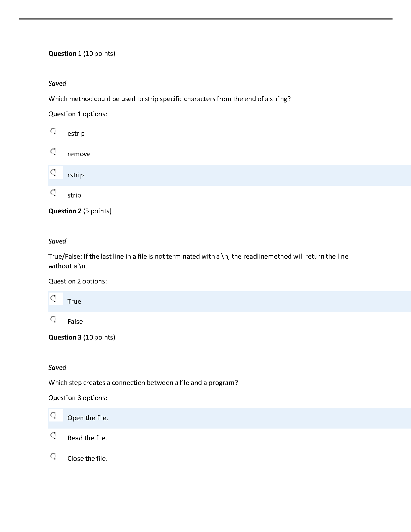Click the remove option label

point(79,154)
